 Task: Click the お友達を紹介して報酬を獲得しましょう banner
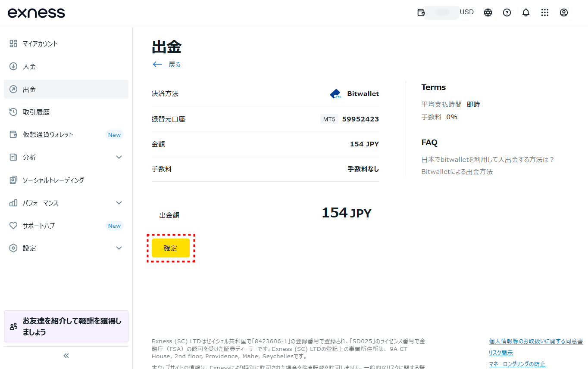(x=66, y=326)
